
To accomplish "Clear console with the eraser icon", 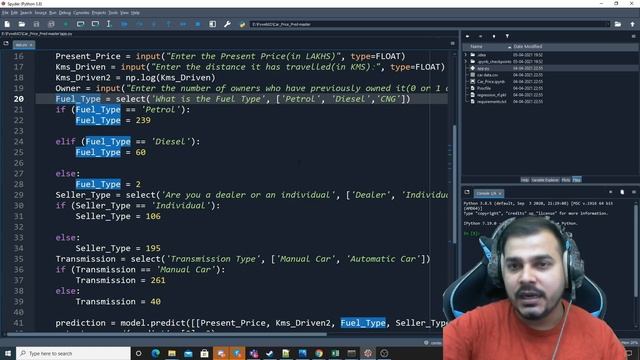I will coord(622,192).
